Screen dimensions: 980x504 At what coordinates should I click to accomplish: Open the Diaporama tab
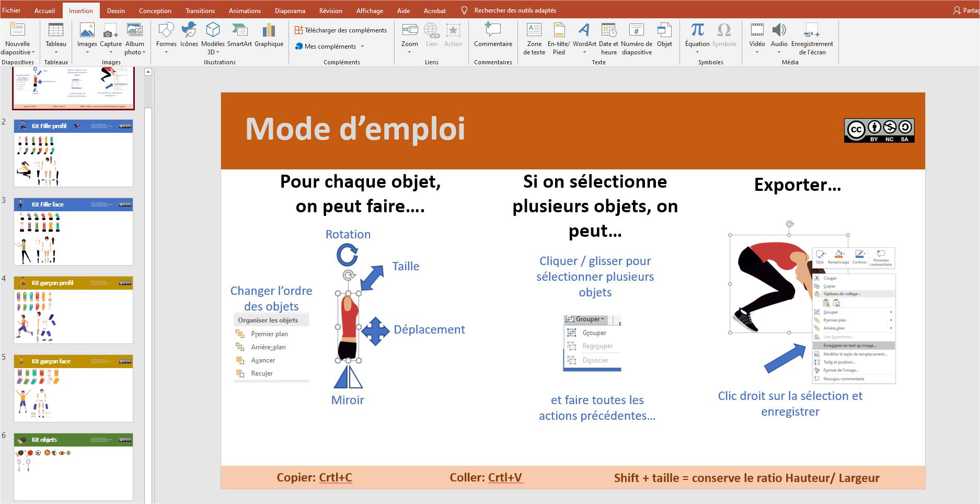[x=290, y=10]
